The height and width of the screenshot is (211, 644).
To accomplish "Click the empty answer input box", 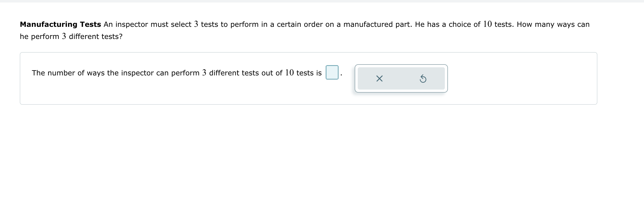I will pos(332,72).
